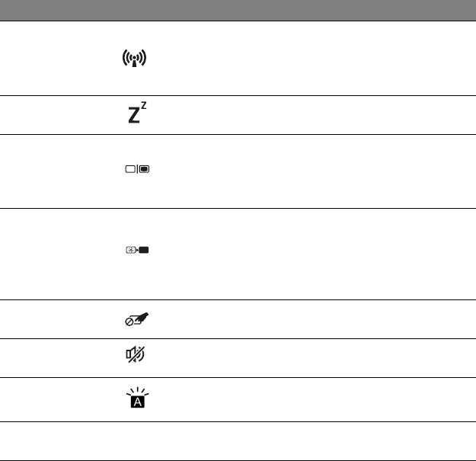The height and width of the screenshot is (461, 476).
Task: Click the gray table header bar
Action: (x=238, y=10)
